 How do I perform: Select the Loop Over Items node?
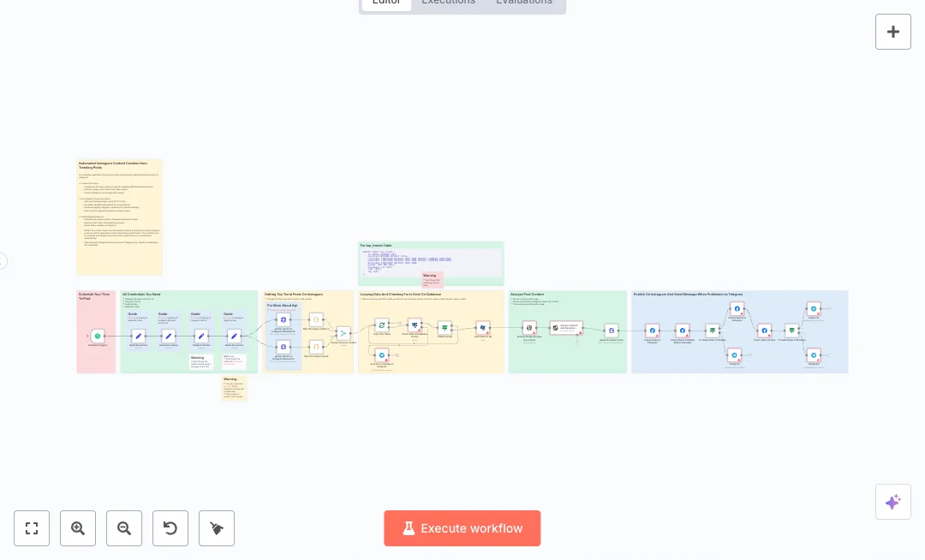click(x=382, y=325)
